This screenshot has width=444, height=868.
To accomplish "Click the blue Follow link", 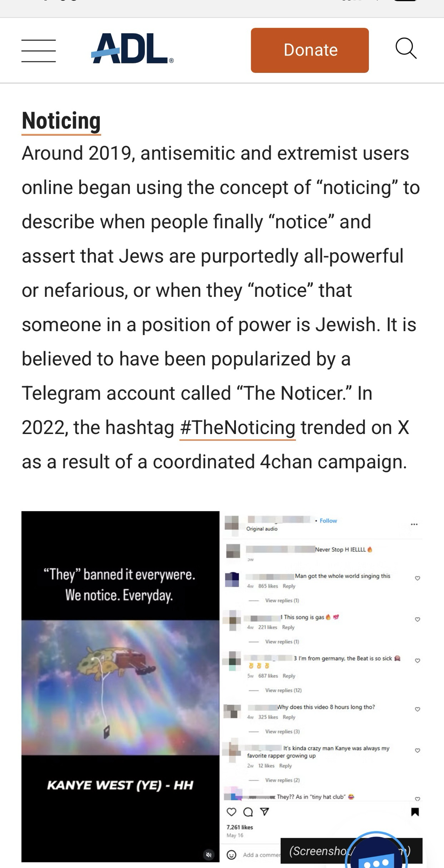I will pos(328,521).
